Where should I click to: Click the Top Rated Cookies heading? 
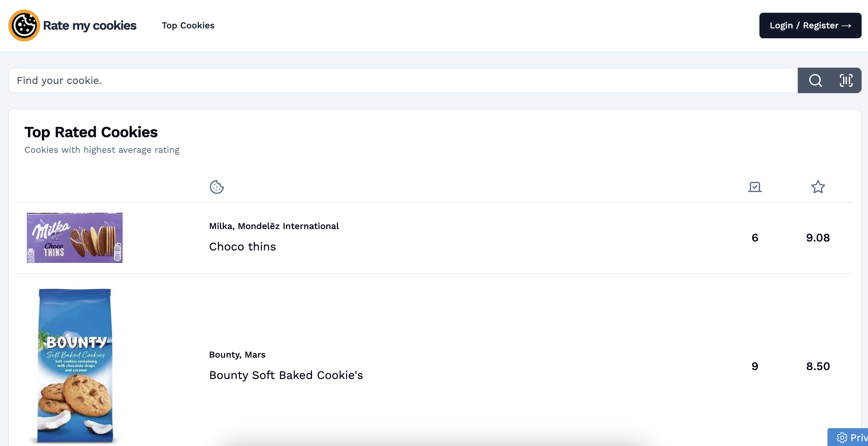(91, 132)
